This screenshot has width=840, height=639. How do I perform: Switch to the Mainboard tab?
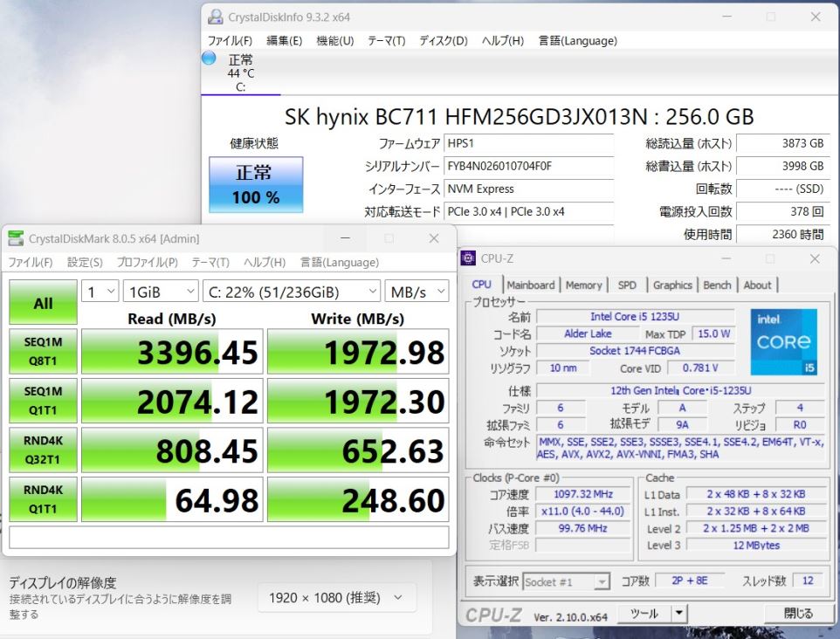531,285
